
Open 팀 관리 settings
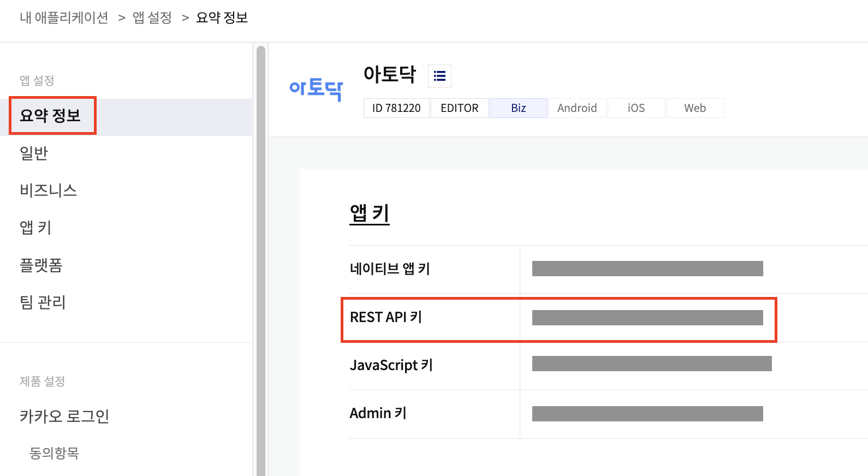point(43,302)
